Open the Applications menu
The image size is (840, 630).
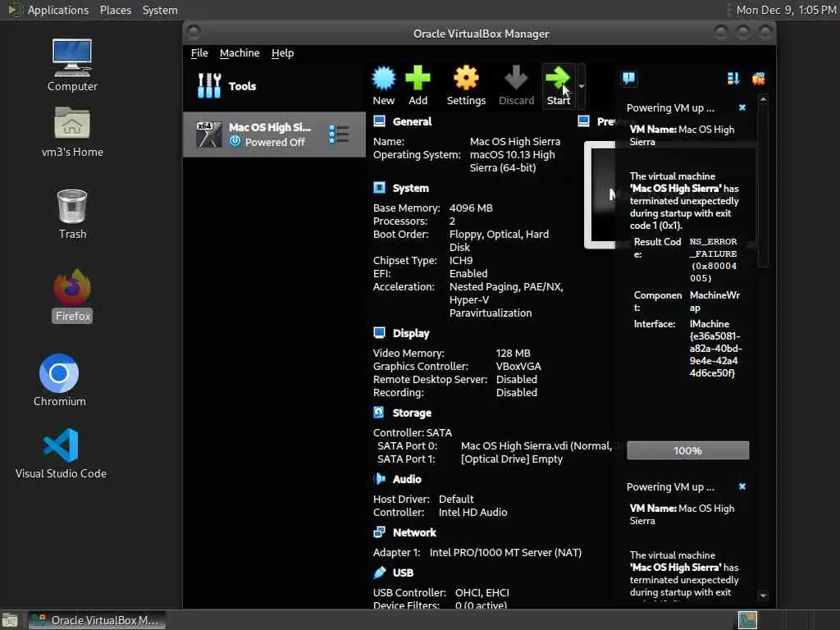58,10
